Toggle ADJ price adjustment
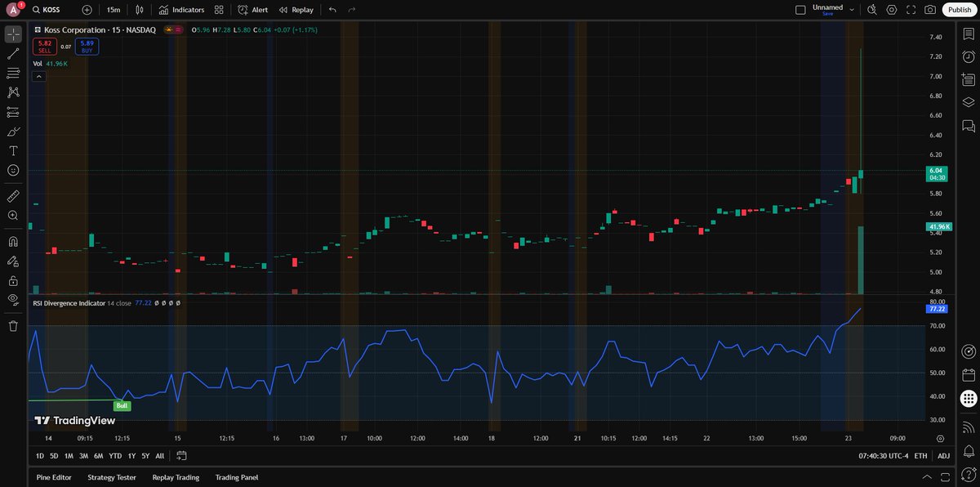The image size is (980, 487). tap(943, 456)
